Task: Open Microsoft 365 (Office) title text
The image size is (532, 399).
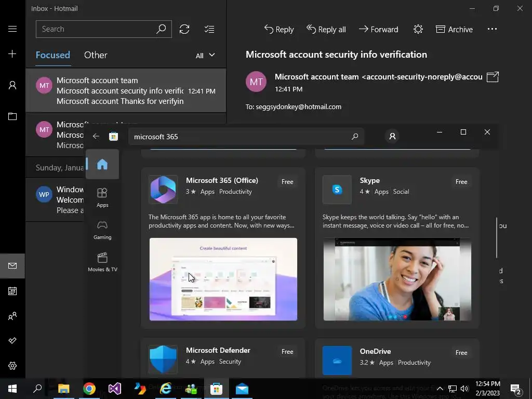Action: click(x=222, y=180)
